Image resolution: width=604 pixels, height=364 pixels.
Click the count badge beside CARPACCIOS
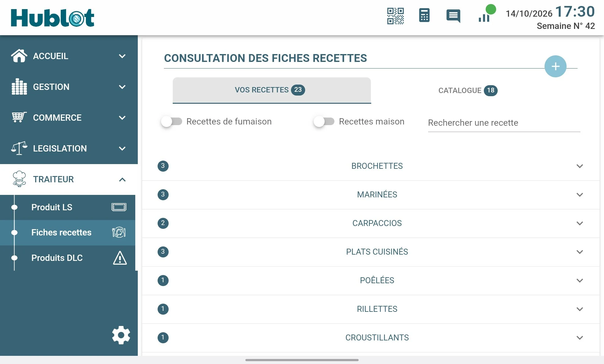(163, 223)
